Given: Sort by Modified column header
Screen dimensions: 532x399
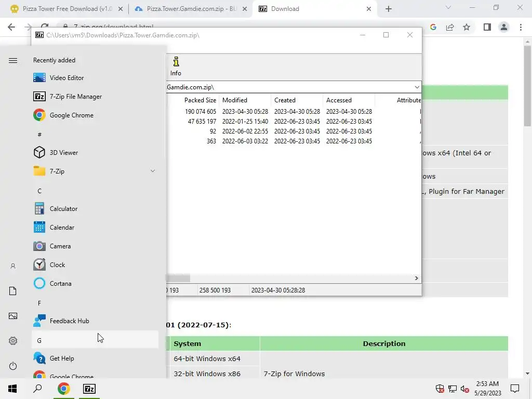Looking at the screenshot, I should [245, 100].
